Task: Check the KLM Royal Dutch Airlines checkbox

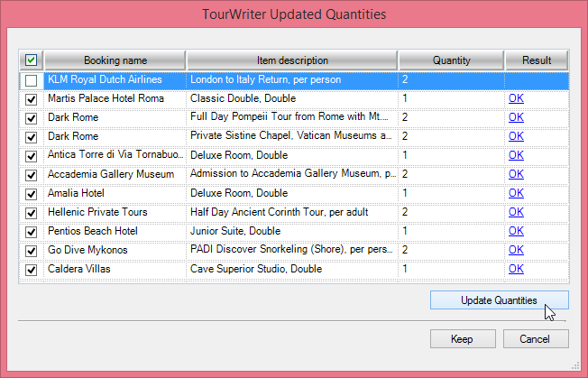Action: click(x=31, y=80)
